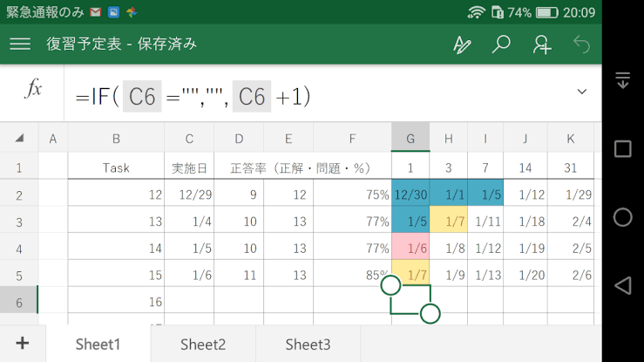Select column B header
The height and width of the screenshot is (362, 644).
pyautogui.click(x=116, y=139)
